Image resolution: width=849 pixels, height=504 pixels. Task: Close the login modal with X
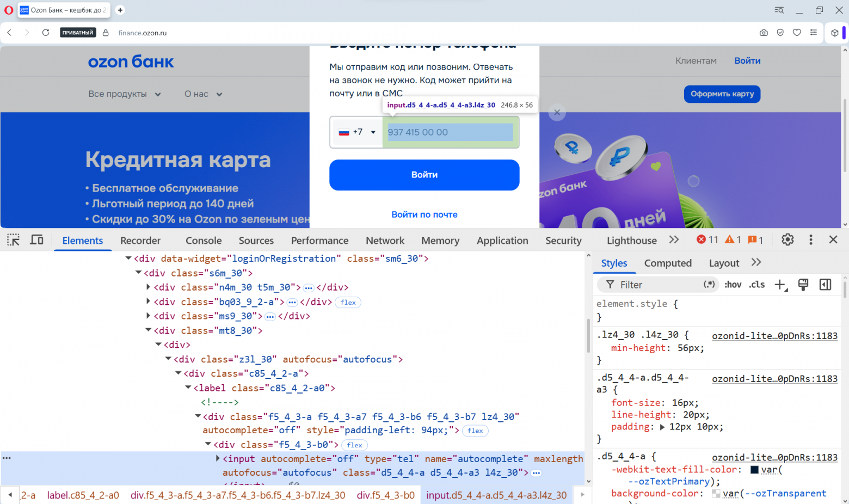(557, 113)
